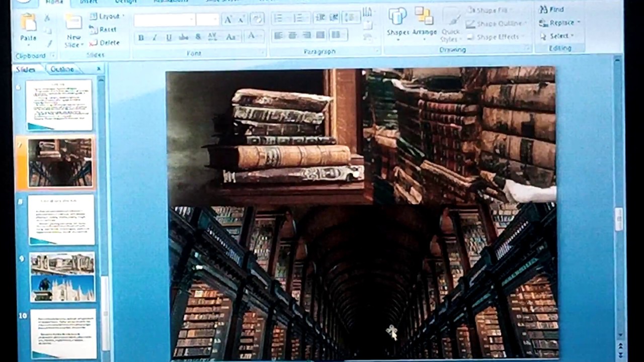
Task: Click the Text Direction icon
Action: tap(368, 12)
